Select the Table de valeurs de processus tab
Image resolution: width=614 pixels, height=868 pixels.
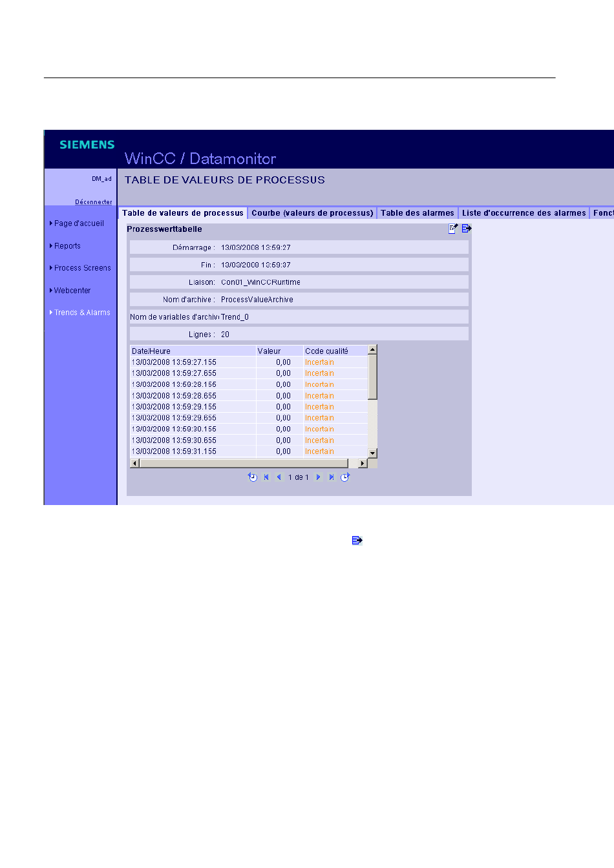[183, 213]
